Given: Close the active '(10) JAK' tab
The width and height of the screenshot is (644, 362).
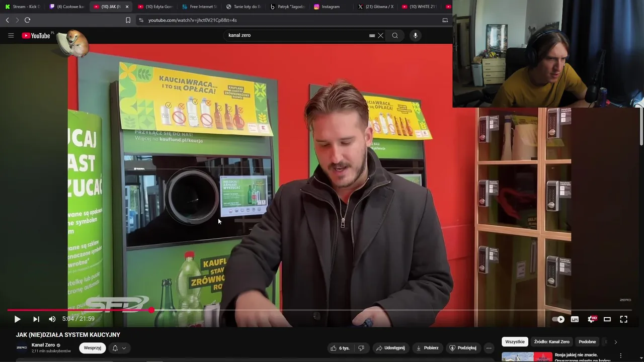Looking at the screenshot, I should point(127,7).
